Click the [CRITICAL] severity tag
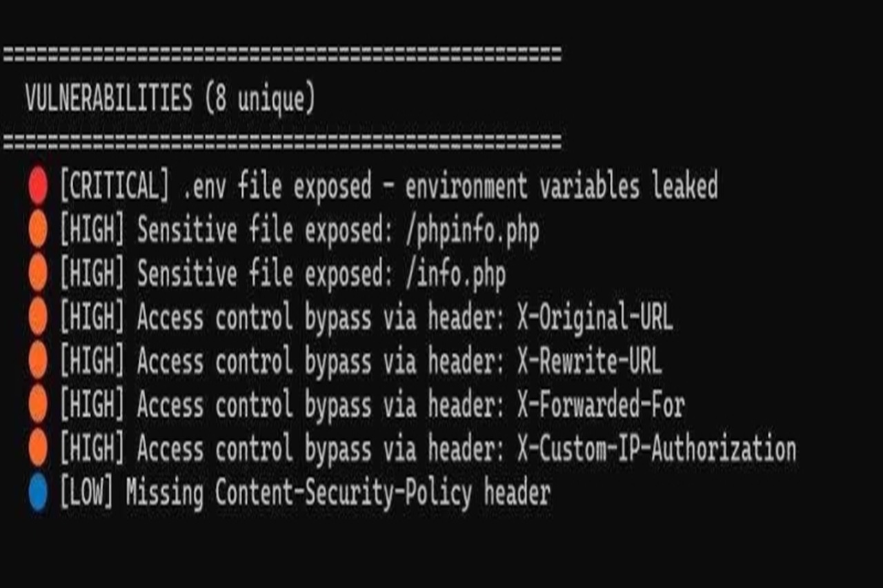The image size is (883, 588). (x=114, y=187)
